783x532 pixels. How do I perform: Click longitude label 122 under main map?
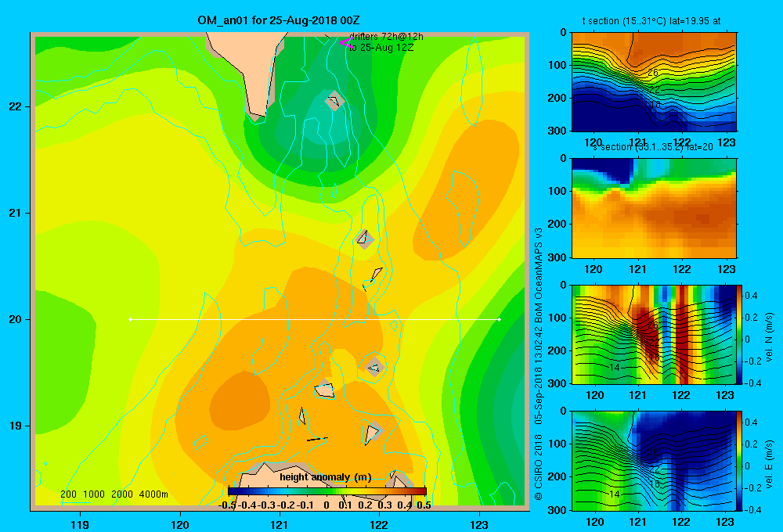click(x=379, y=524)
